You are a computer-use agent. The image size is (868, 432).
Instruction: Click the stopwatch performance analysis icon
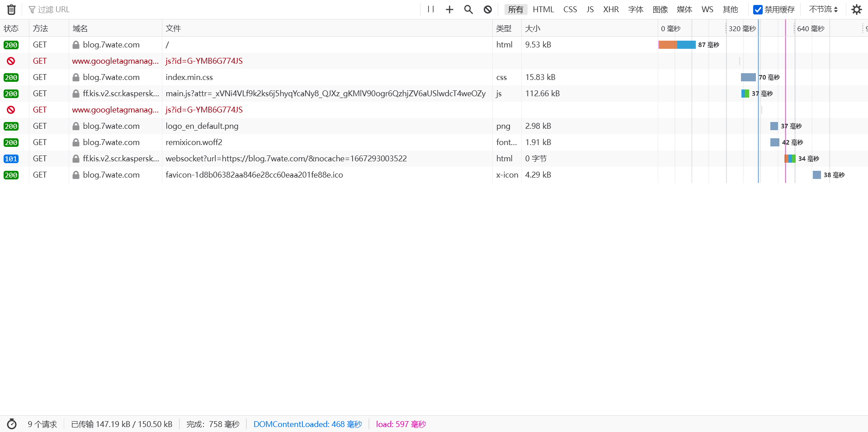(x=12, y=424)
